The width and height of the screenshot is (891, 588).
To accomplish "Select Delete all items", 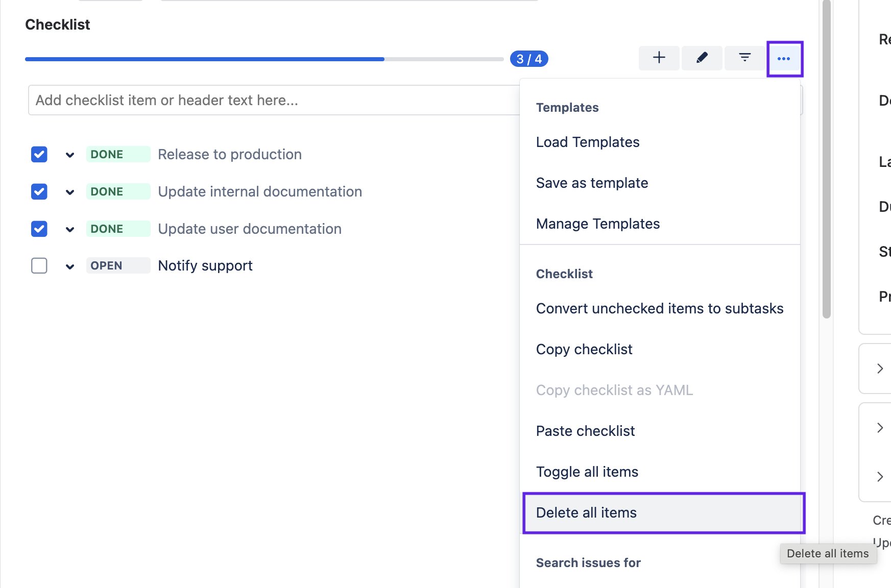I will click(x=586, y=512).
